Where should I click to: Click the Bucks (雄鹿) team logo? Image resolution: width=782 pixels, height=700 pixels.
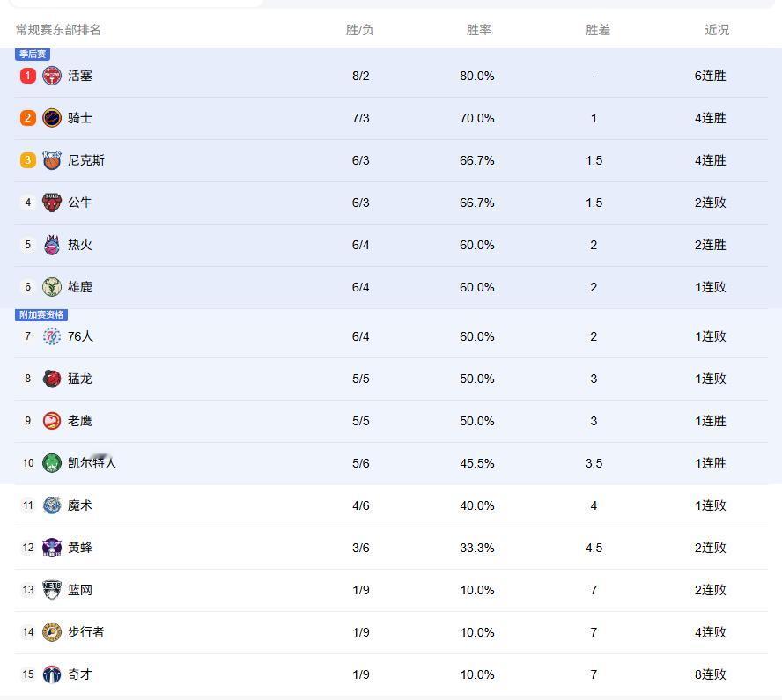click(x=52, y=287)
